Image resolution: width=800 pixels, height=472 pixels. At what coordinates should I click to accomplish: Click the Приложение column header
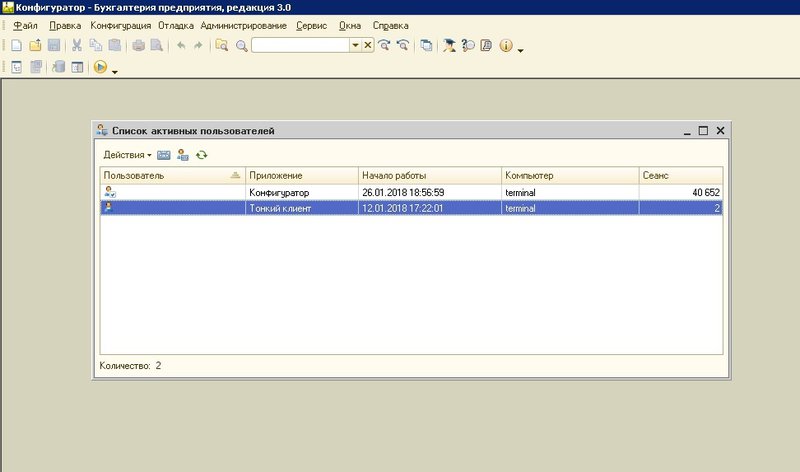coord(302,176)
